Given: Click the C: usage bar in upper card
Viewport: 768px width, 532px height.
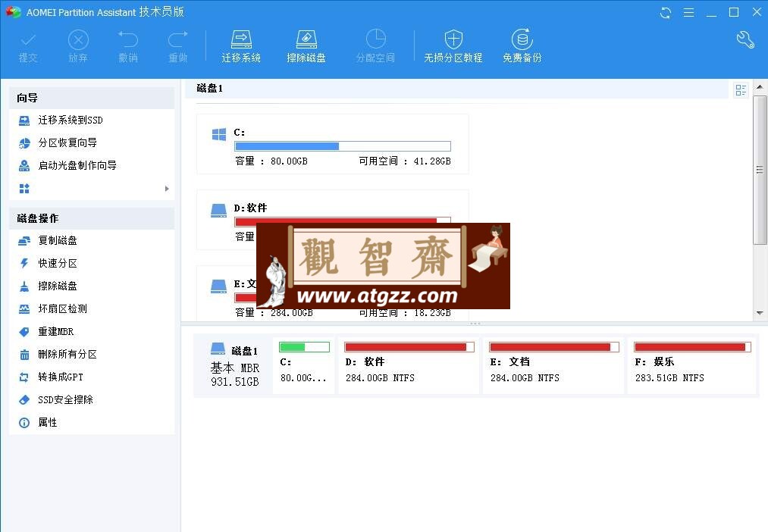Looking at the screenshot, I should 343,146.
